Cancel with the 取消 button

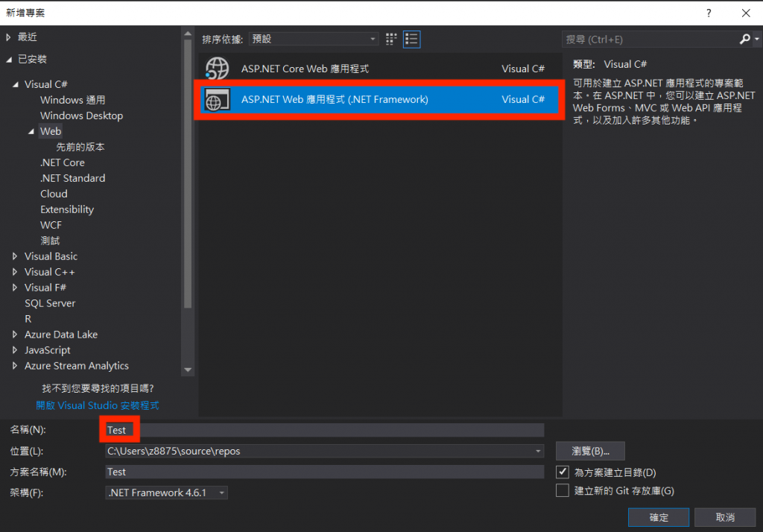[725, 517]
